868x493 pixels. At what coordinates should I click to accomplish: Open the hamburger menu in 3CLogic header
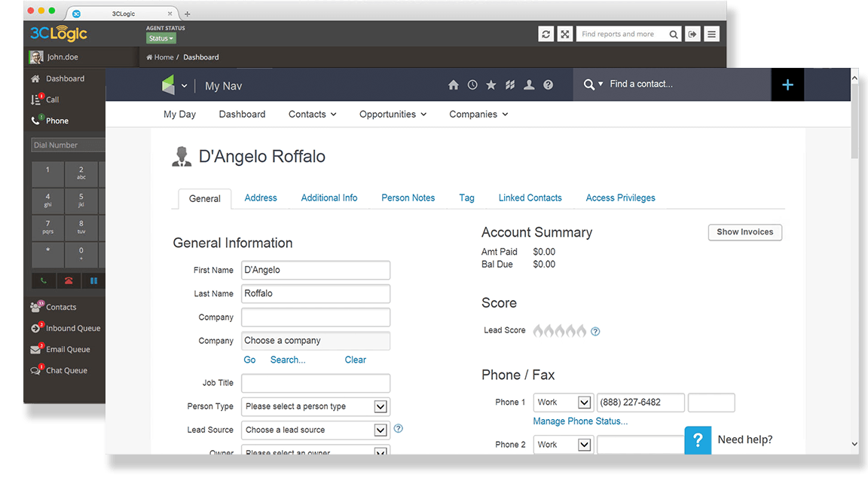712,35
